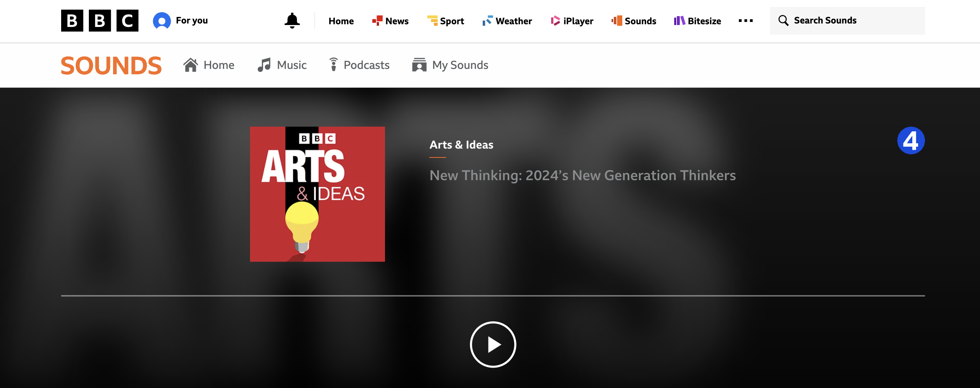Play the episode with the play button
This screenshot has width=980, height=388.
coord(493,345)
